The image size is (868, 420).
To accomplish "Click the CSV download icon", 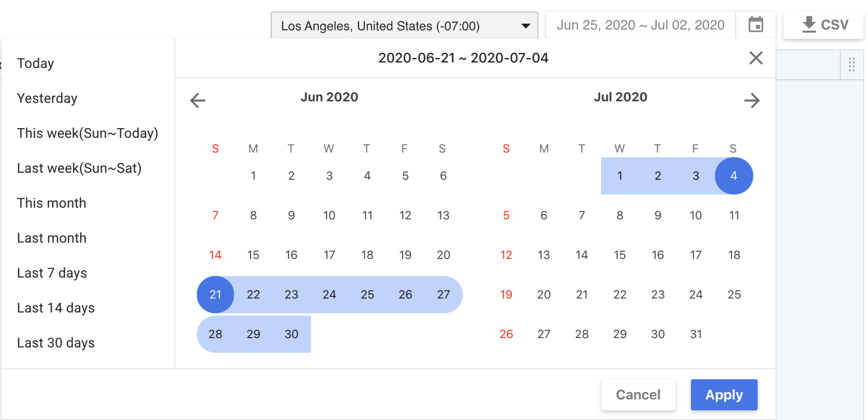I will click(x=809, y=25).
